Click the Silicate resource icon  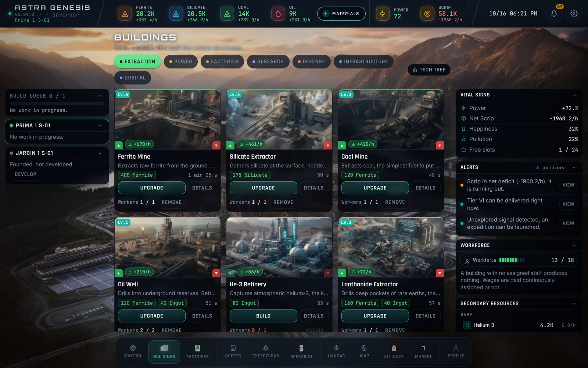point(176,14)
